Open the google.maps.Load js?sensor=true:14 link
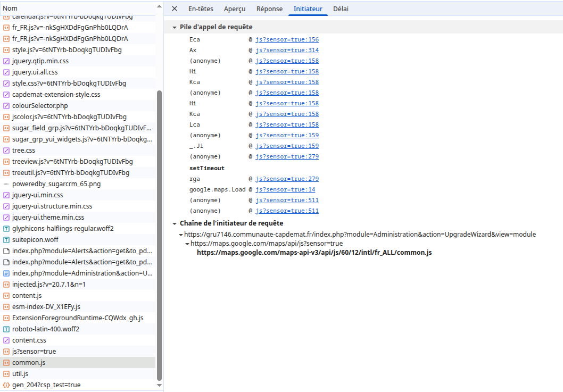This screenshot has width=563, height=392. (285, 189)
